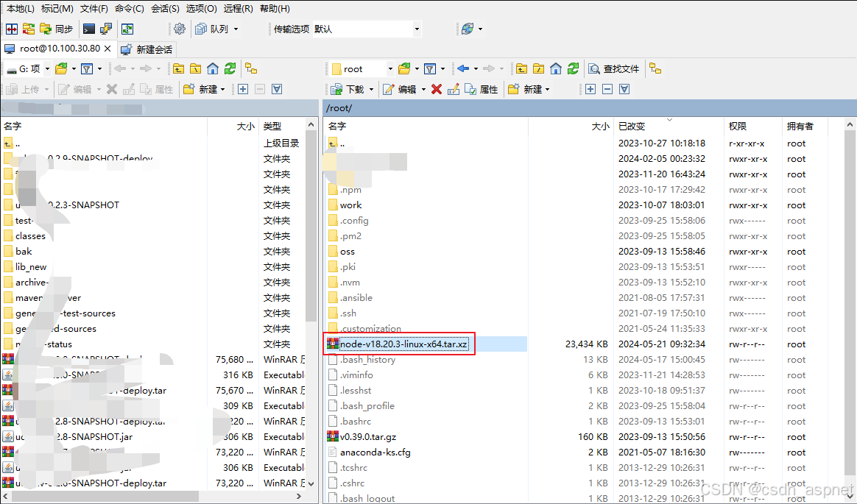Open session in PuTTY icon
The image size is (857, 504).
106,29
